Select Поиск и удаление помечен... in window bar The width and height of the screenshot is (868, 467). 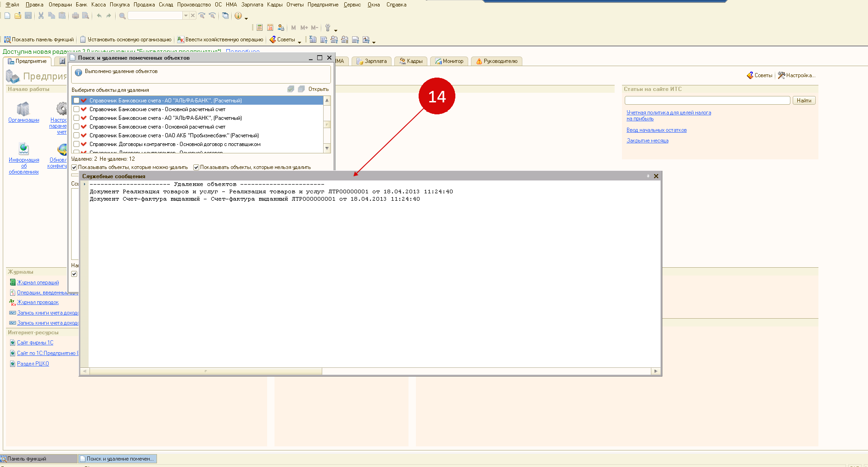click(118, 459)
